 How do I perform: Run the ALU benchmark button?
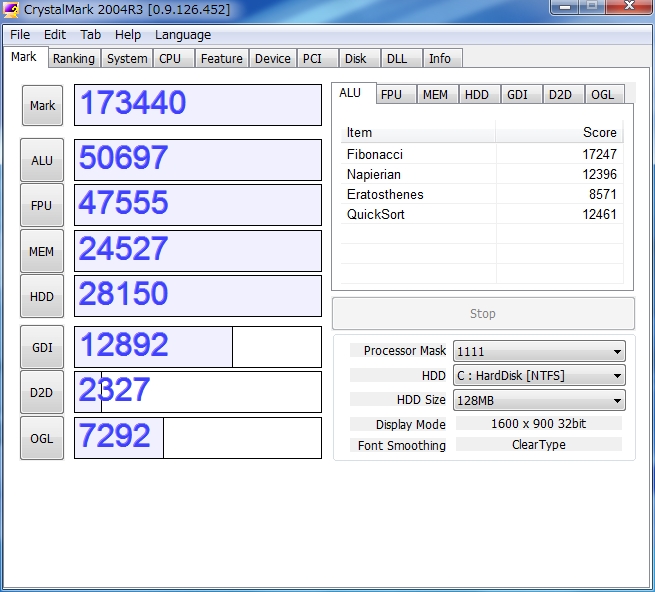(x=42, y=160)
